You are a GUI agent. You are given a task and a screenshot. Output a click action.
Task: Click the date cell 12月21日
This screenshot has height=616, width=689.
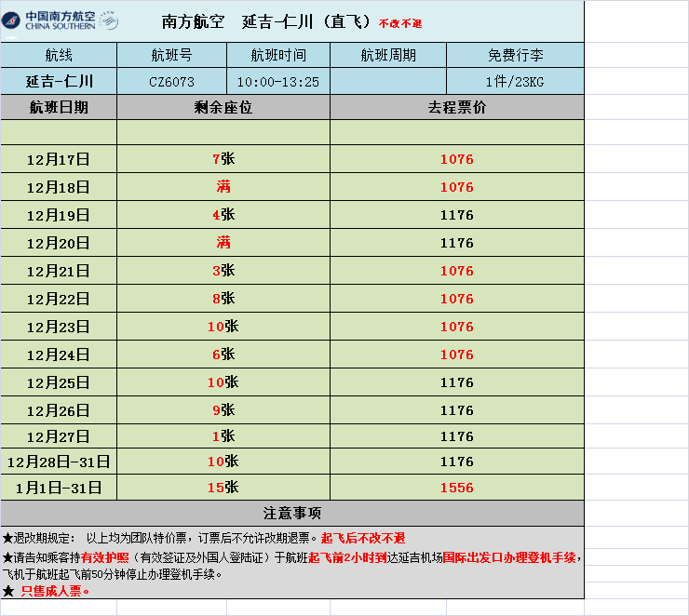pyautogui.click(x=59, y=271)
